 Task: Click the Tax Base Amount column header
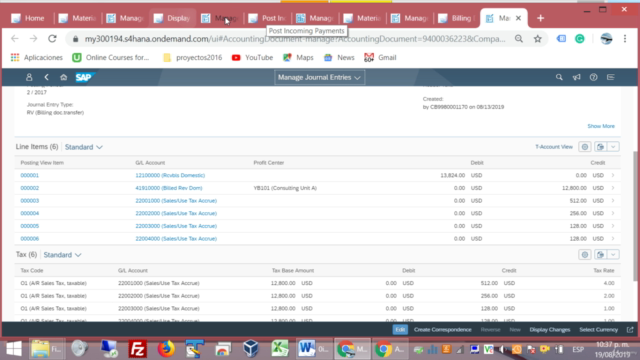click(x=293, y=270)
